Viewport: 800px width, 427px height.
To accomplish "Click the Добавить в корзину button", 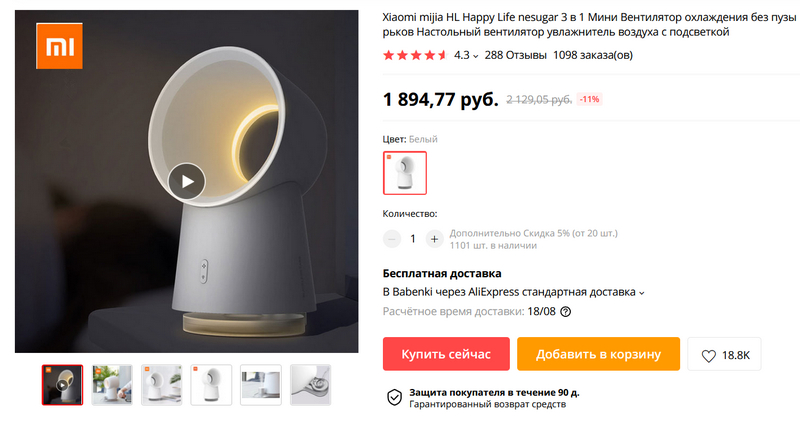I will tap(598, 354).
